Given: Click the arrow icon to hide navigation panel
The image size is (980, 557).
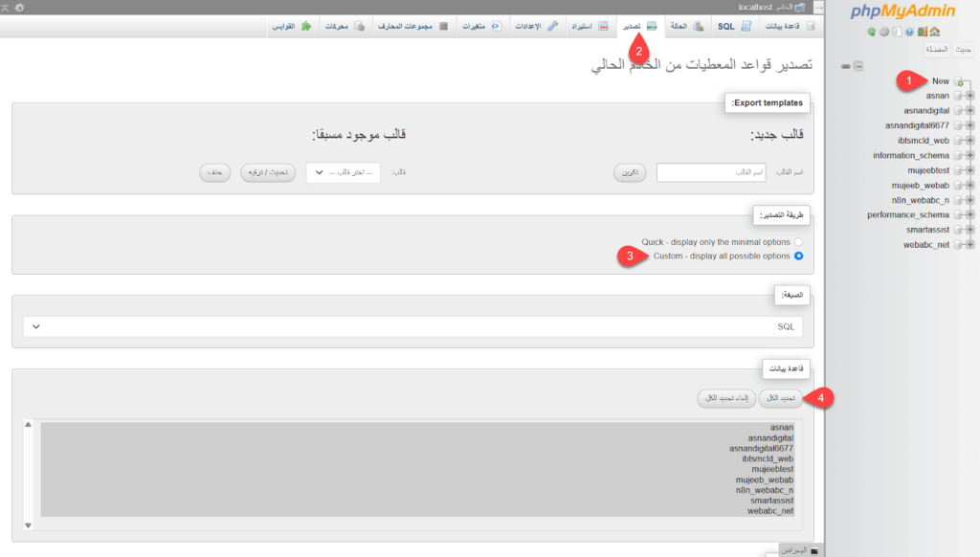Looking at the screenshot, I should tap(818, 7).
